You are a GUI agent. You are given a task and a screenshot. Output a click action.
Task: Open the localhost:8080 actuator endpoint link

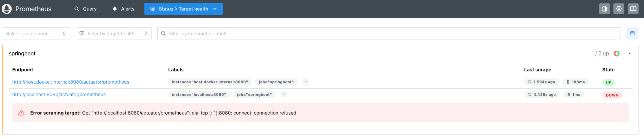pos(59,94)
